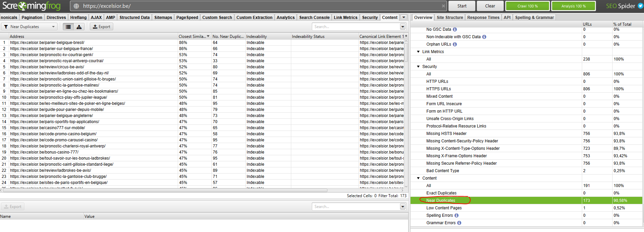Switch to the Site Structure tab
Image resolution: width=644 pixels, height=232 pixels.
450,17
